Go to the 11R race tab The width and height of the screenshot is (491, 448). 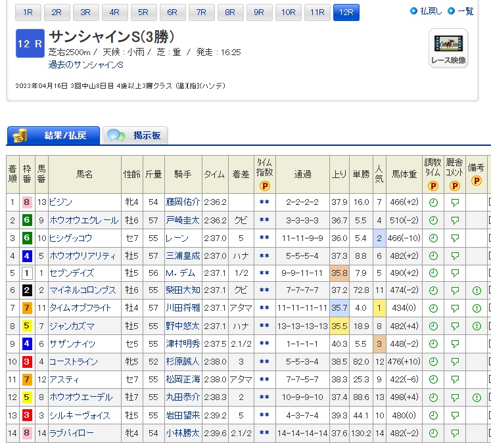[x=317, y=12]
